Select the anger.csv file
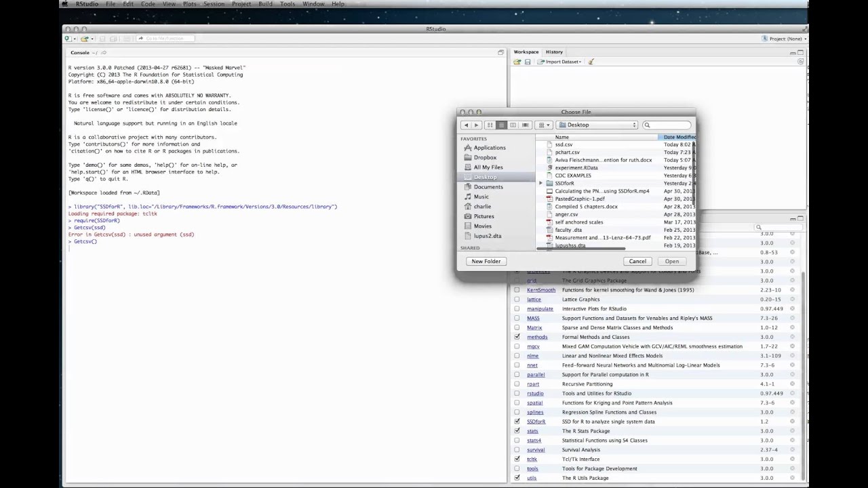 [x=566, y=214]
